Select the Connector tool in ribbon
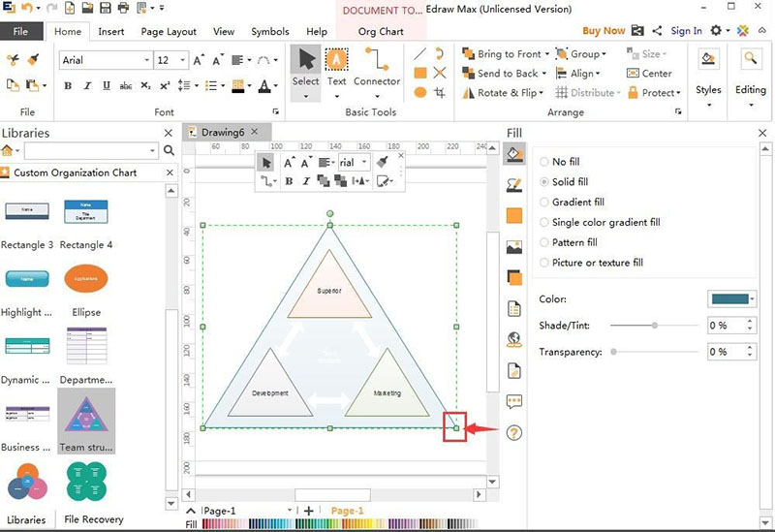Viewport: 775px width, 532px height. pyautogui.click(x=377, y=66)
